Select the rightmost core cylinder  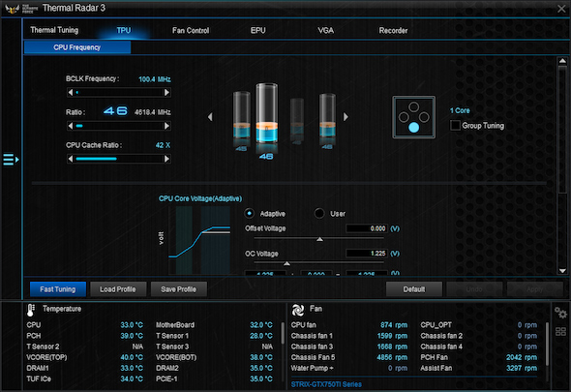click(x=327, y=115)
